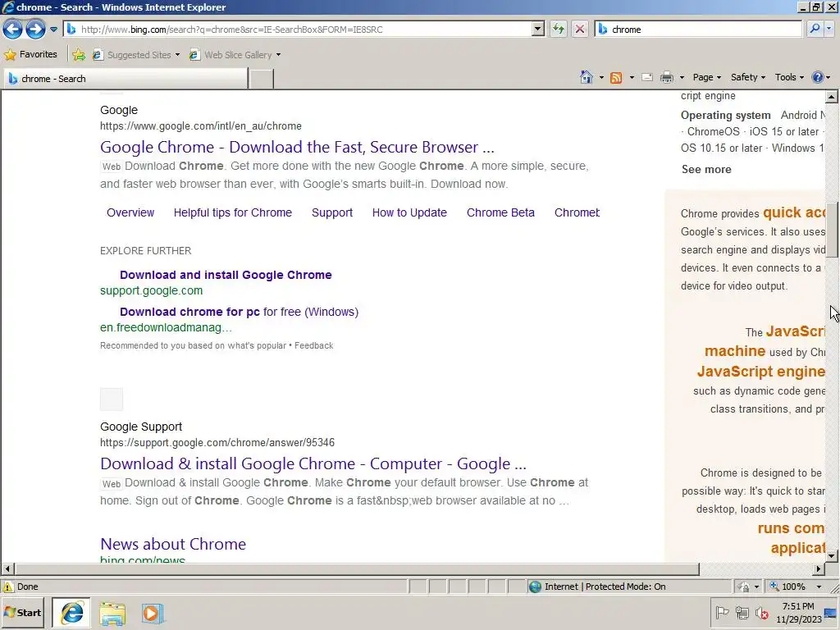Go forward with the Forward arrow button
Viewport: 840px width, 630px height.
pyautogui.click(x=35, y=29)
